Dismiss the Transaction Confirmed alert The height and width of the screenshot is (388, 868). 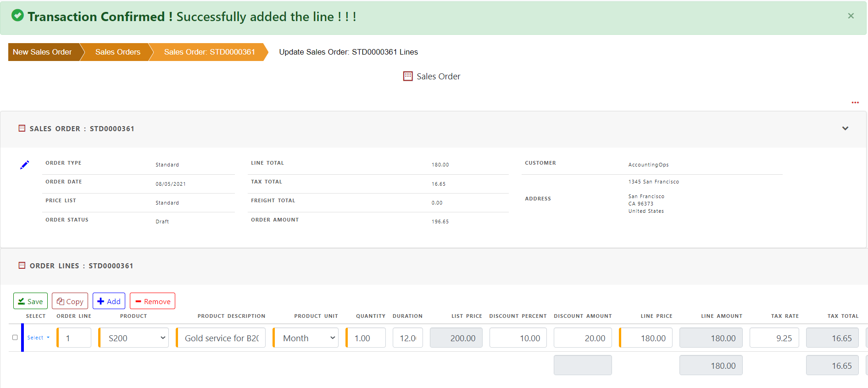pos(851,16)
